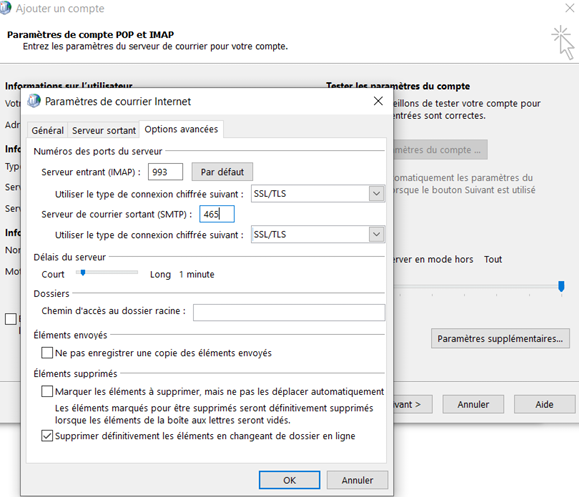Close the Paramètres de courrier Internet dialog
Image resolution: width=579 pixels, height=497 pixels.
pos(378,101)
